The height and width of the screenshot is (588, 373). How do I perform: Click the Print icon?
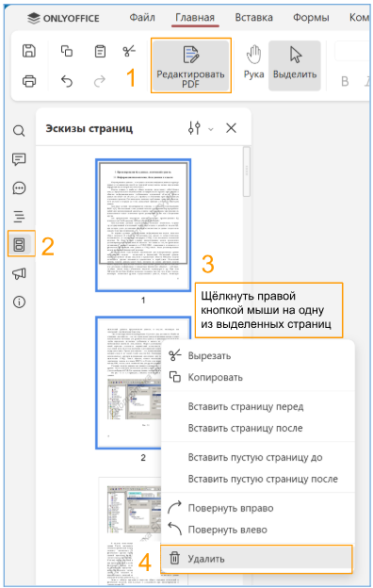29,81
